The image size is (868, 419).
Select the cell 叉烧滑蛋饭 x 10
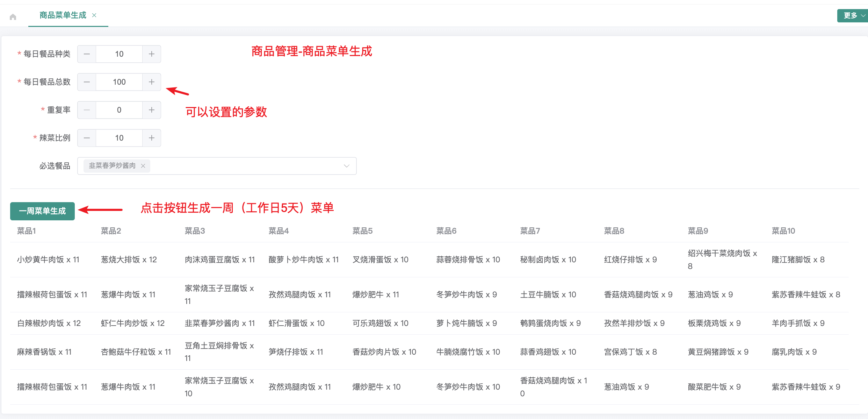click(381, 260)
